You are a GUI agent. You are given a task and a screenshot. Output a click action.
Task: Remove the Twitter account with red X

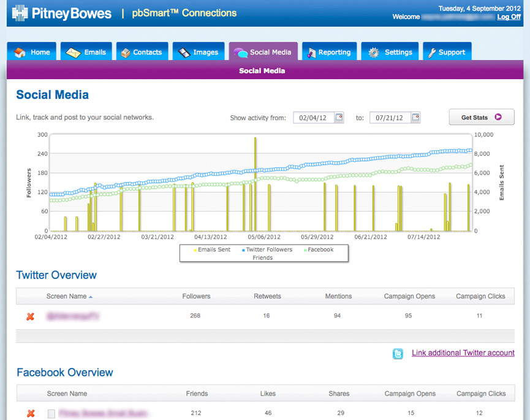point(31,316)
